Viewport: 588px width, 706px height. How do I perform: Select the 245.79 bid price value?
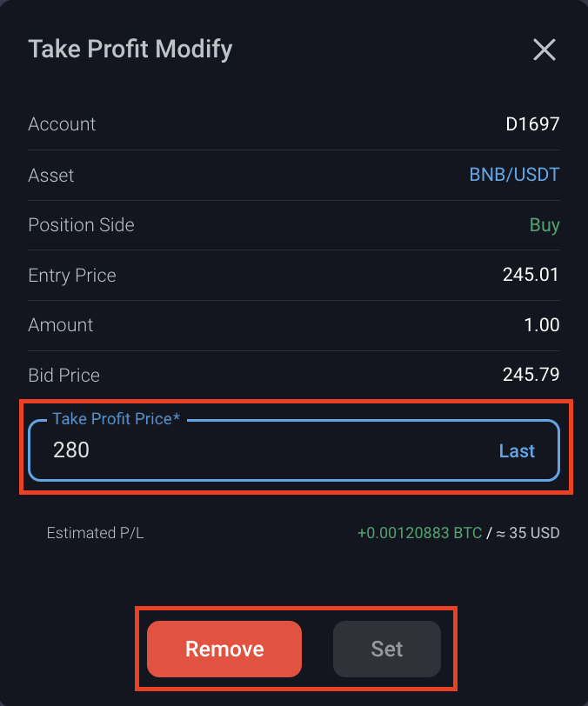click(531, 376)
